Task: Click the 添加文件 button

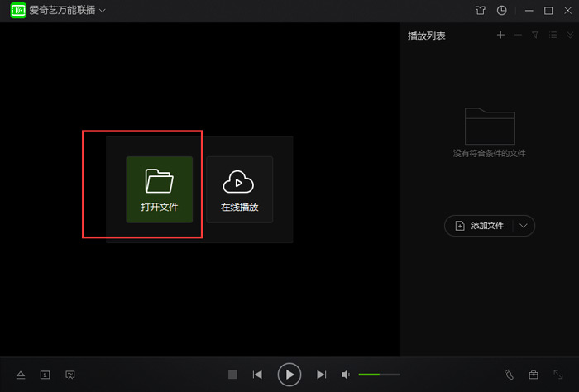Action: click(480, 226)
